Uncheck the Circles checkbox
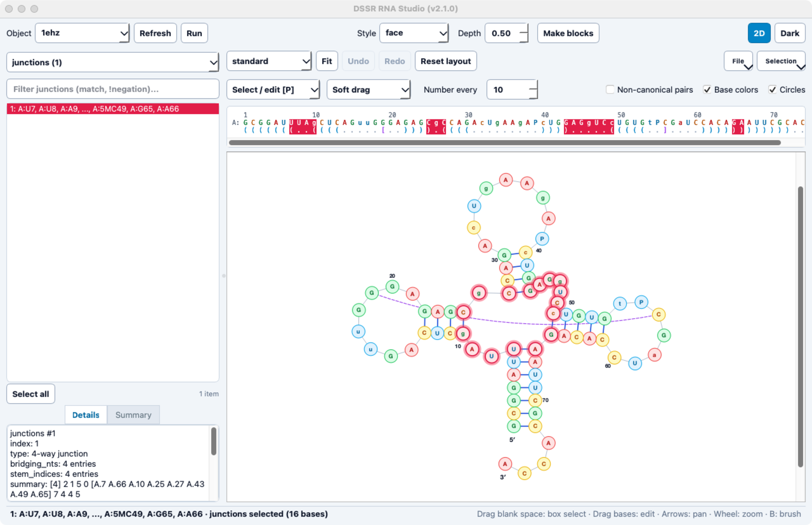 (x=772, y=90)
